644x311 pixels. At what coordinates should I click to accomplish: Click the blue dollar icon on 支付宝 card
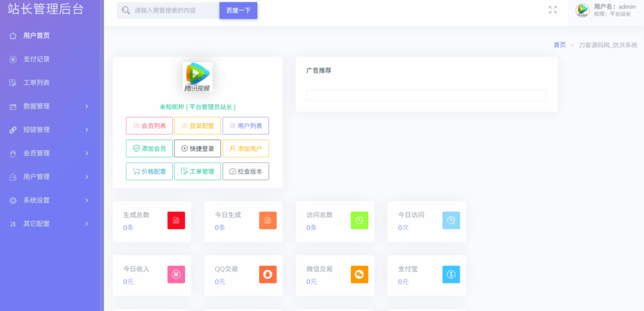pos(451,275)
